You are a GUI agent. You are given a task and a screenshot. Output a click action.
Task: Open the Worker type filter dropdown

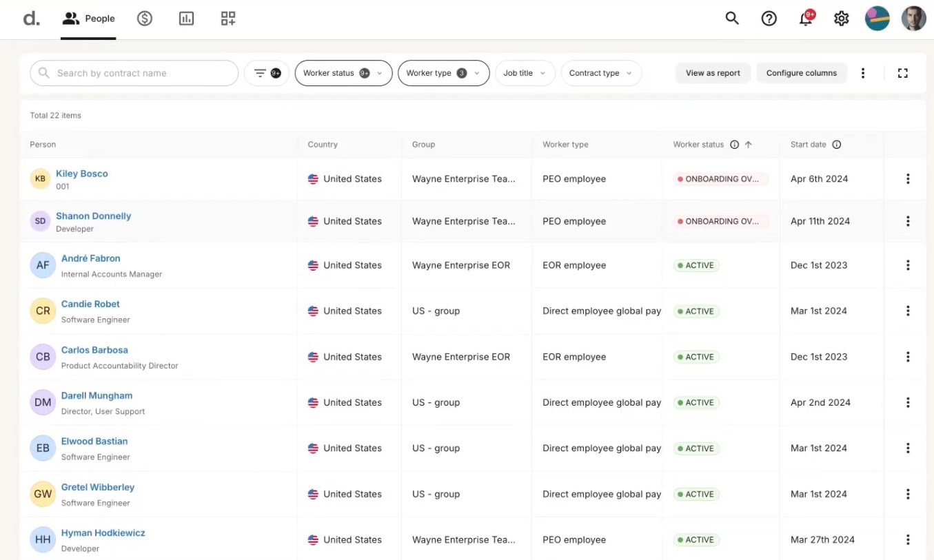coord(443,72)
